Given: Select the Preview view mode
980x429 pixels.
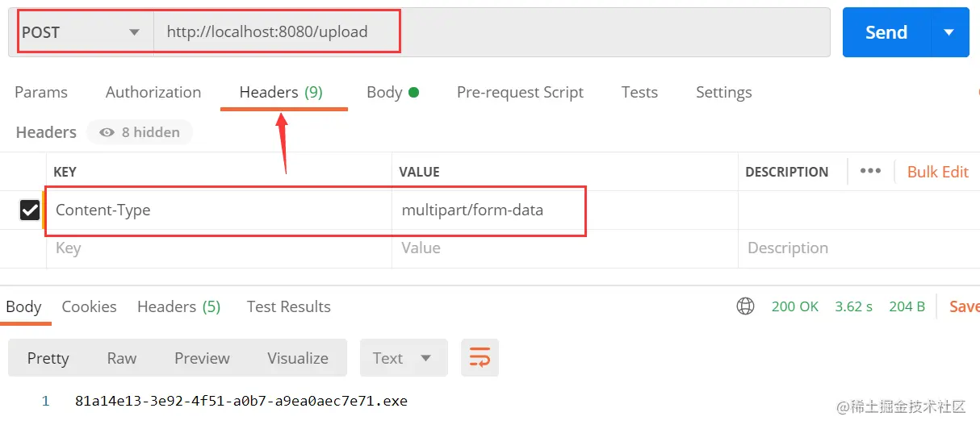Looking at the screenshot, I should click(x=203, y=358).
